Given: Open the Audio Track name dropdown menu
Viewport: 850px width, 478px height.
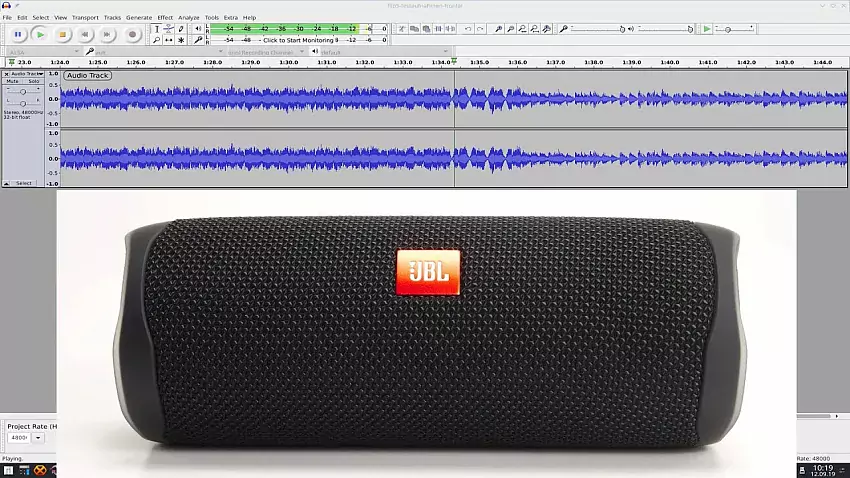Looking at the screenshot, I should 27,74.
